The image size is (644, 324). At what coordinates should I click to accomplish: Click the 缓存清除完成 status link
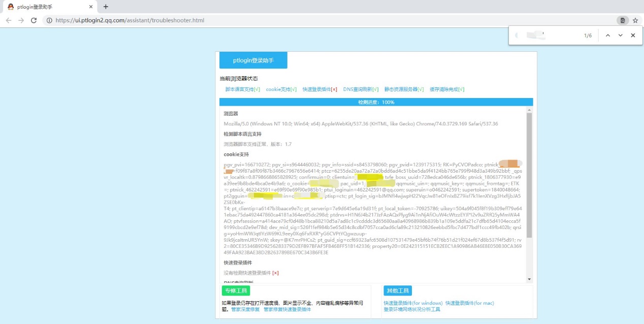tap(447, 89)
